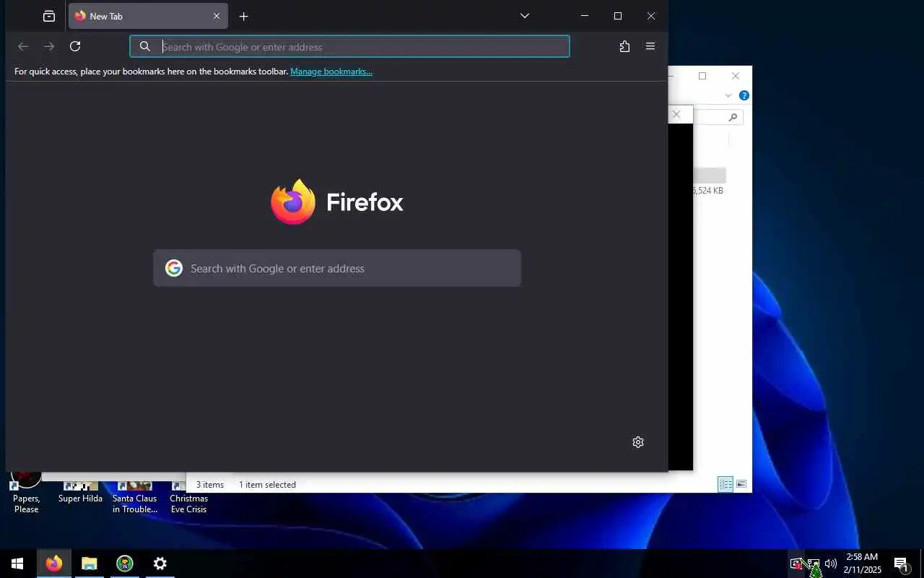
Task: Open the notification center icon
Action: click(x=901, y=564)
